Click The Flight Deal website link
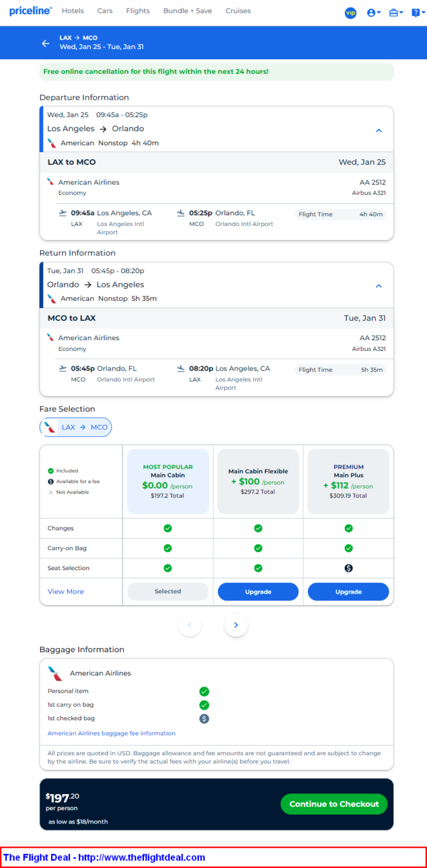427x868 pixels. coord(104,858)
